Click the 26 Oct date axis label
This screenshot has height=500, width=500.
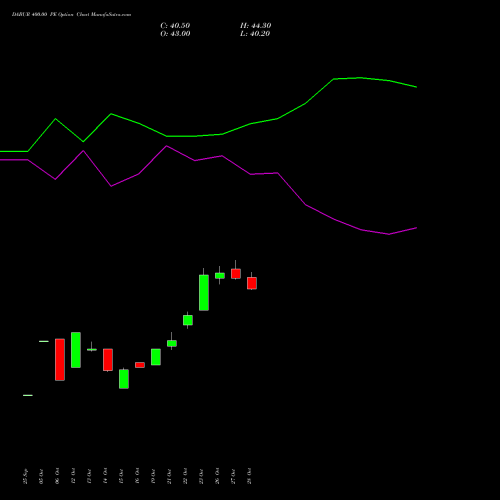217,476
